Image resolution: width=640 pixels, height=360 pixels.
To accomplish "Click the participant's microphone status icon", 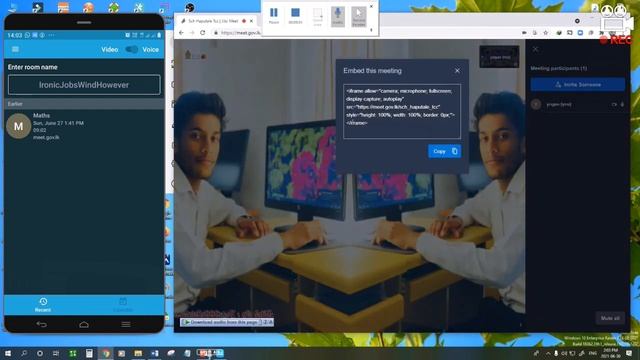I will coord(622,104).
